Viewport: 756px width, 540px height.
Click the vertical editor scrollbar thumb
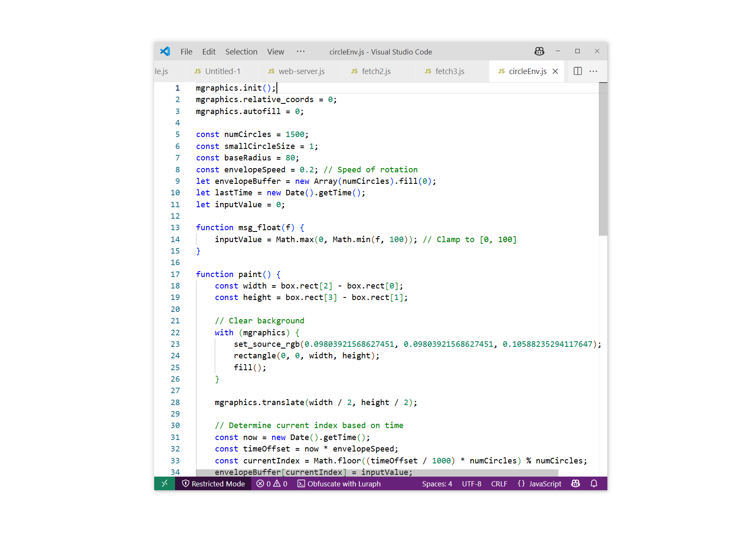[x=603, y=159]
